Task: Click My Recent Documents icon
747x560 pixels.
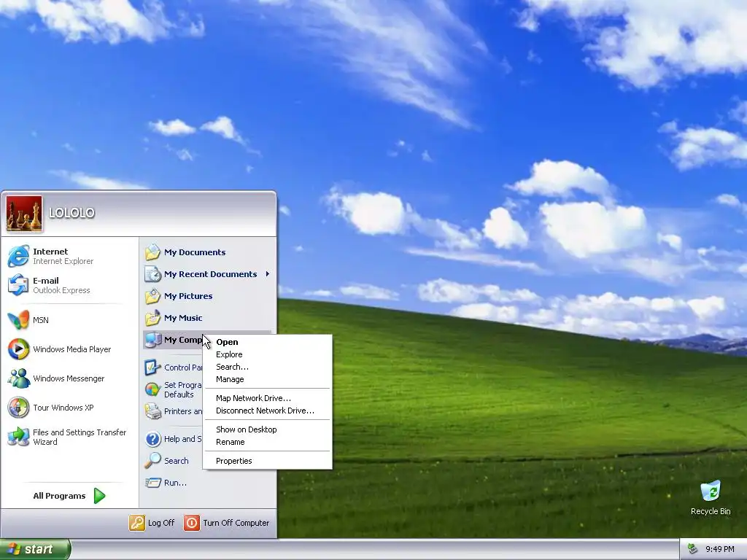Action: [x=153, y=274]
